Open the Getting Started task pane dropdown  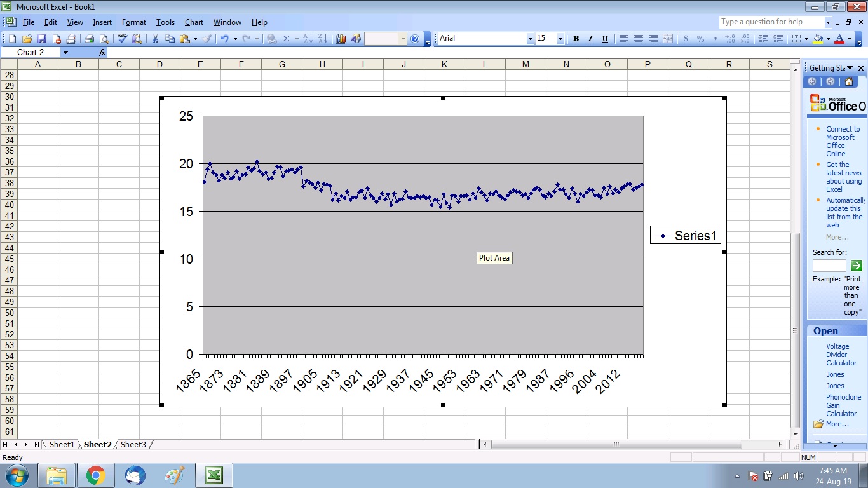pyautogui.click(x=850, y=68)
